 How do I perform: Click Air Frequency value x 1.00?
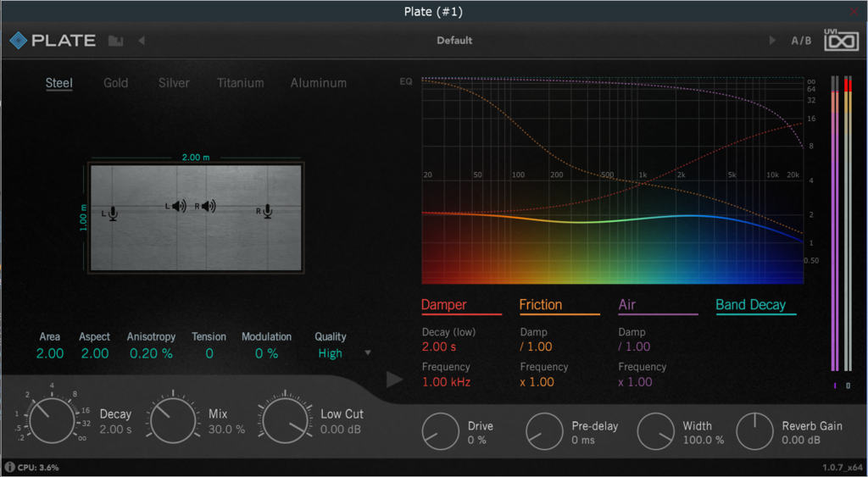tap(636, 382)
